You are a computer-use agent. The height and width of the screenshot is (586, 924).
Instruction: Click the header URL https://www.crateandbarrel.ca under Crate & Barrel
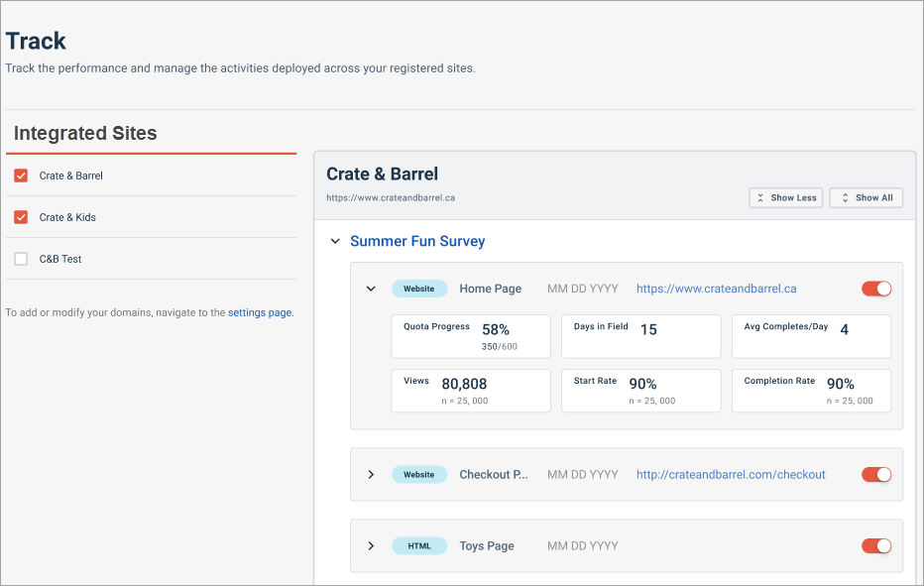click(391, 198)
